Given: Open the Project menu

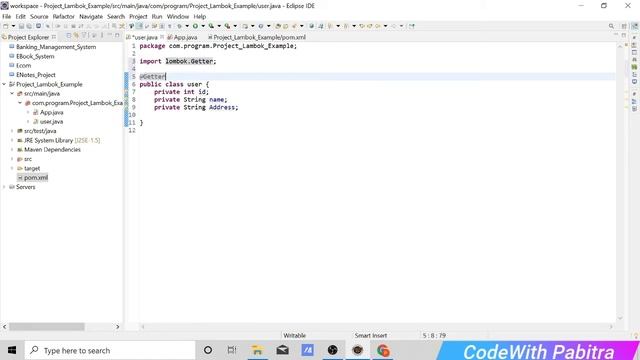Looking at the screenshot, I should tap(138, 16).
